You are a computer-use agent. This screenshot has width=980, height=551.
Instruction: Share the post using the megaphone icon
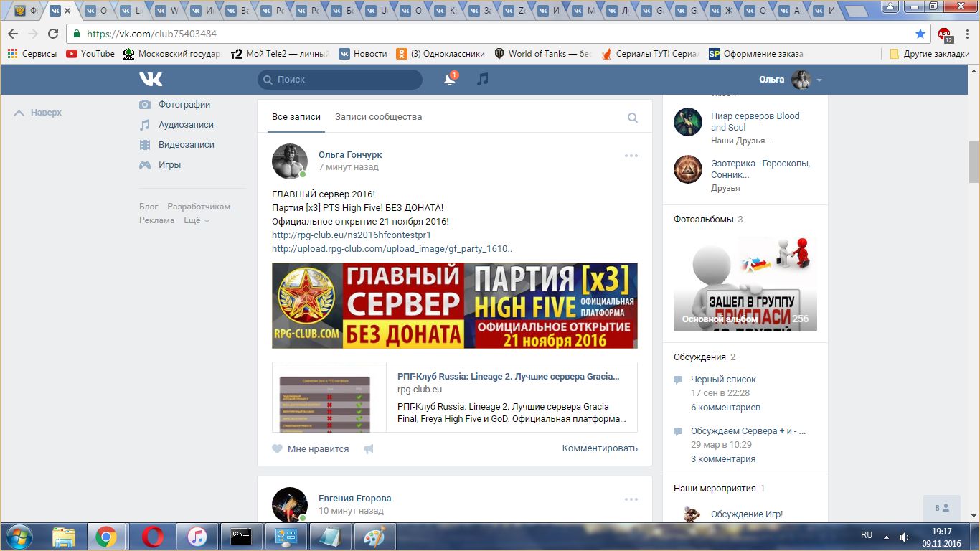tap(369, 449)
